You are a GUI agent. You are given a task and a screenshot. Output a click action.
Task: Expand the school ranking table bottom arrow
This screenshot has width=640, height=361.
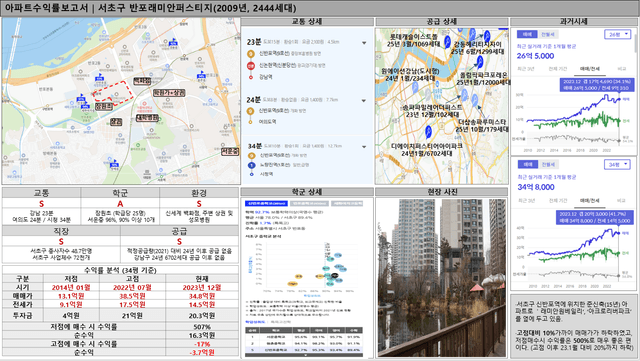tap(306, 355)
